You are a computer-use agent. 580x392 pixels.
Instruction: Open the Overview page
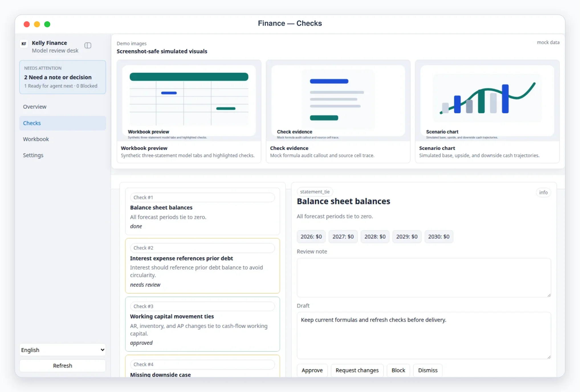click(x=62, y=107)
